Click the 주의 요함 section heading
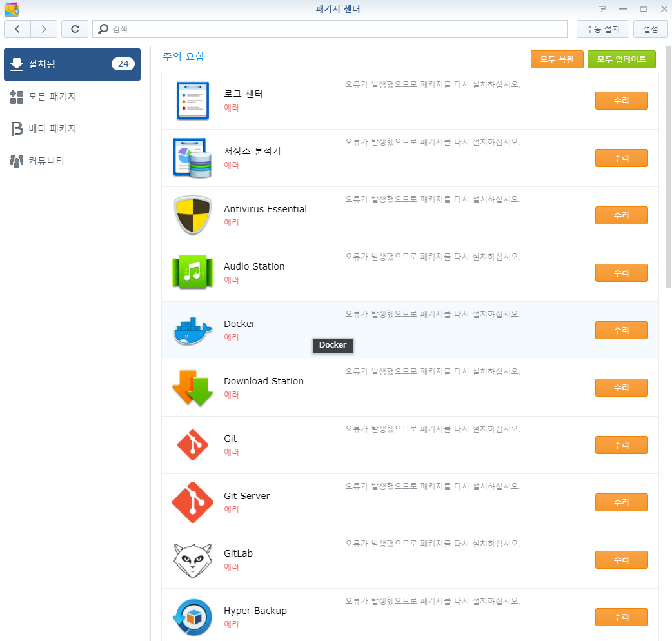 (183, 57)
